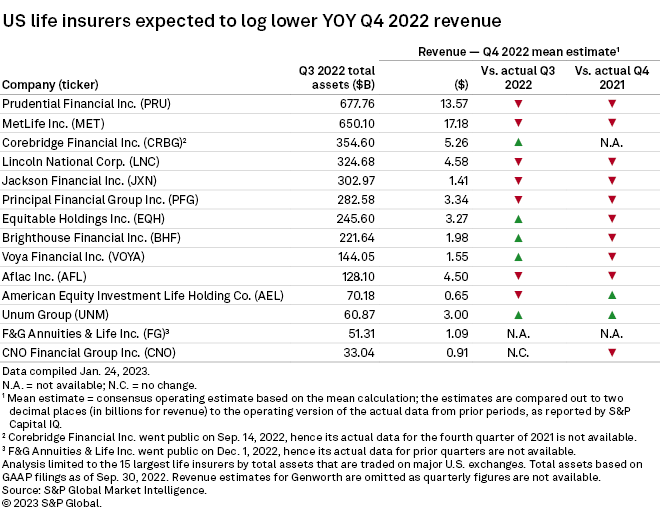660x520 pixels.
Task: Click the 'N.C.' cell in the CNO row
Action: 518,352
